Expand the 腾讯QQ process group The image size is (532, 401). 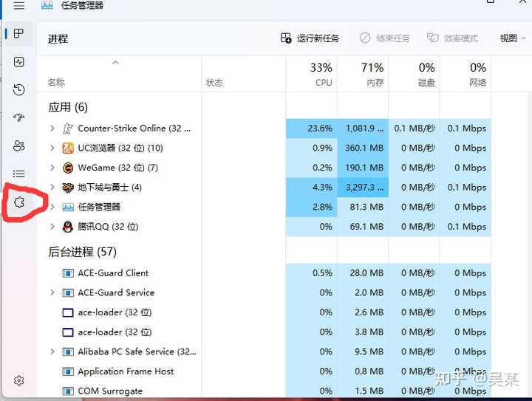click(x=52, y=227)
